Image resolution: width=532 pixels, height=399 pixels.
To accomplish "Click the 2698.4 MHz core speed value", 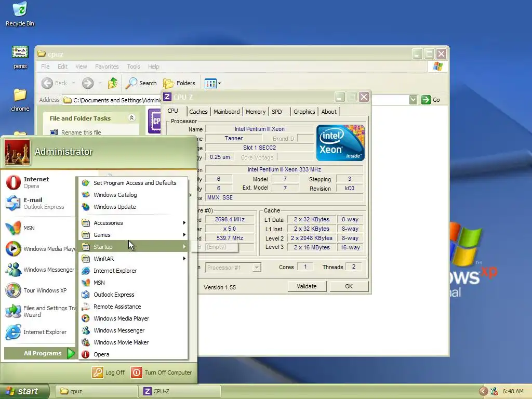I will click(230, 219).
